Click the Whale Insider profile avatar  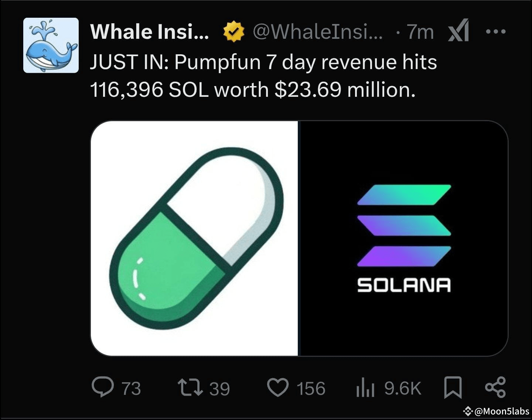(x=51, y=45)
